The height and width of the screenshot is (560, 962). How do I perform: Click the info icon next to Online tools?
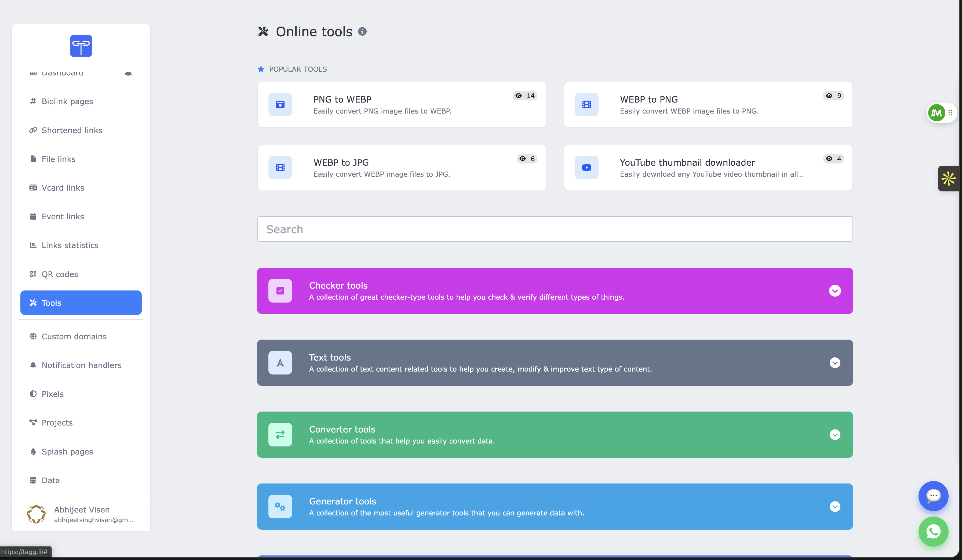(363, 31)
